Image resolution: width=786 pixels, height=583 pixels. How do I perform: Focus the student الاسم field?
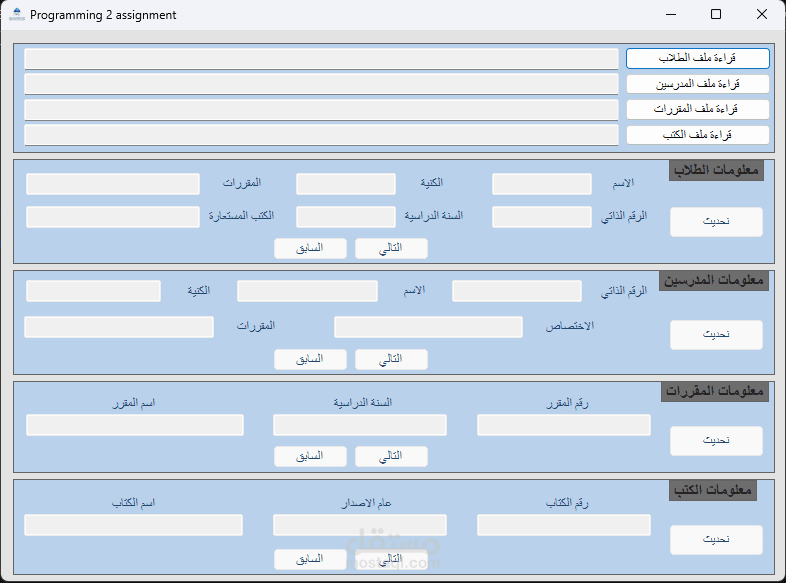(542, 184)
